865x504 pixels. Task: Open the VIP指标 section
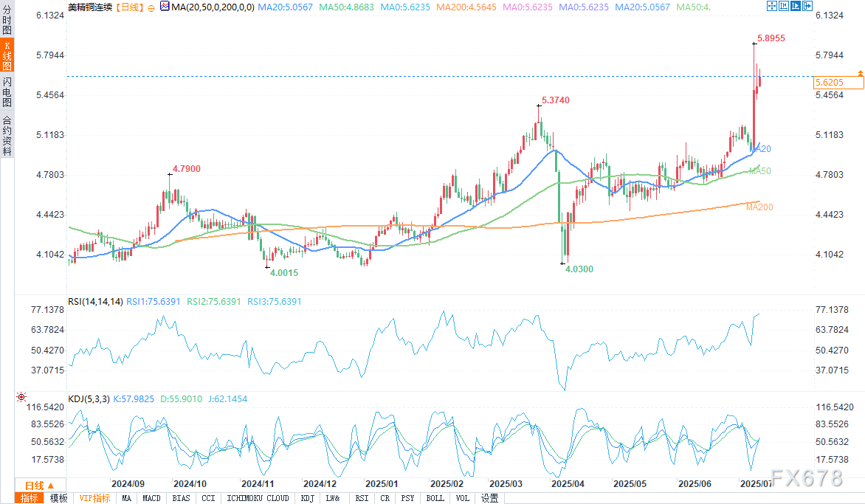click(94, 498)
